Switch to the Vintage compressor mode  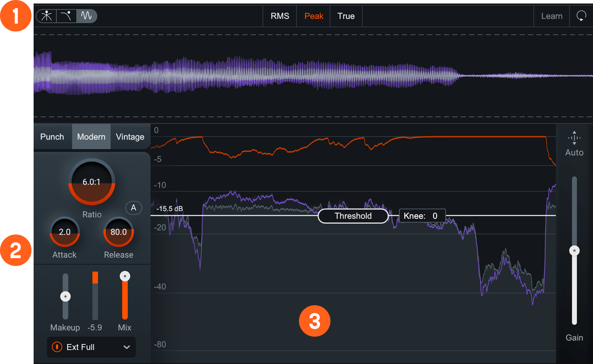(x=130, y=136)
